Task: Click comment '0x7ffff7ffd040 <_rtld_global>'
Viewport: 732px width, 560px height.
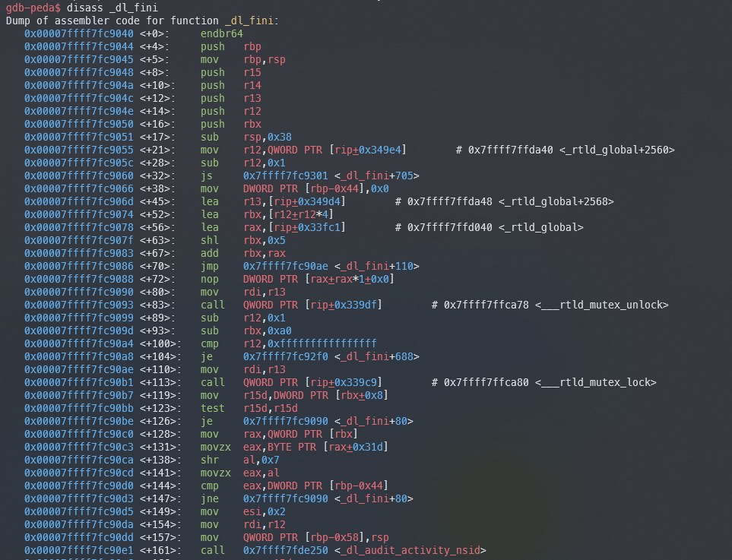Action: pos(496,227)
